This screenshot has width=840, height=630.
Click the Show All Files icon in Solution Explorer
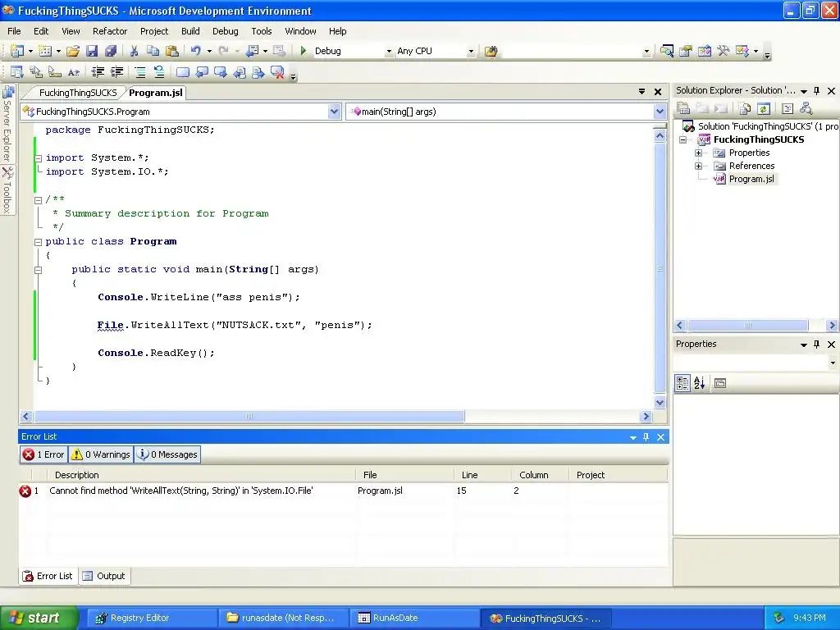coord(745,109)
